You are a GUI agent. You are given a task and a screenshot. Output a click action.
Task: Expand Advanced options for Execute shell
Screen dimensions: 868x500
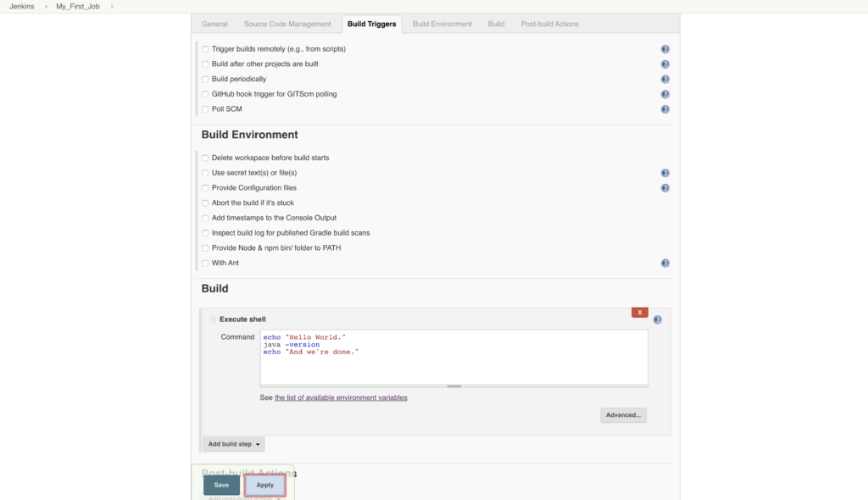[x=623, y=415]
